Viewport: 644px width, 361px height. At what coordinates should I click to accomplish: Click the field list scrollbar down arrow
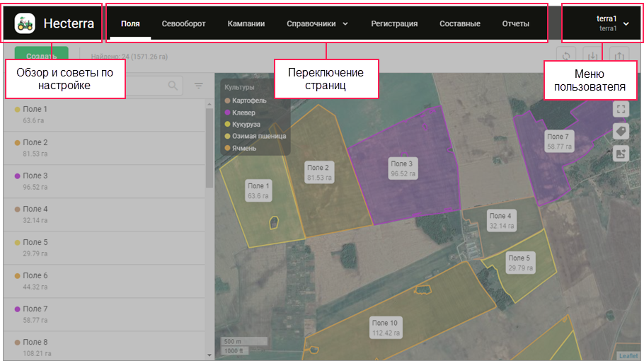click(209, 355)
